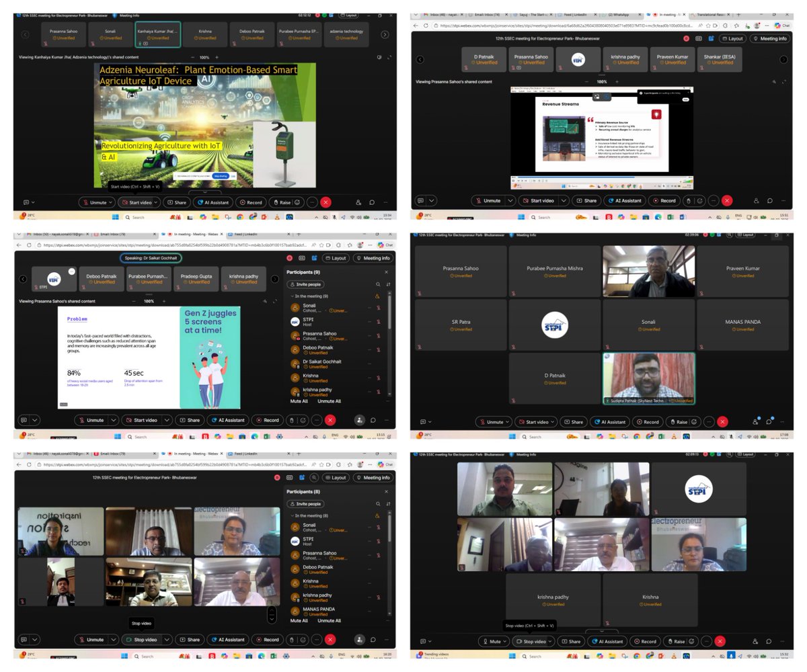Expand Unmute dropdown arrow in Revenue Streams window

[x=510, y=200]
